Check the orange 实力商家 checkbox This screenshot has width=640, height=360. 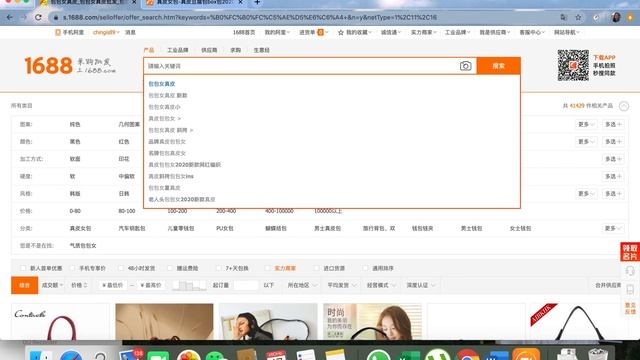[267, 268]
